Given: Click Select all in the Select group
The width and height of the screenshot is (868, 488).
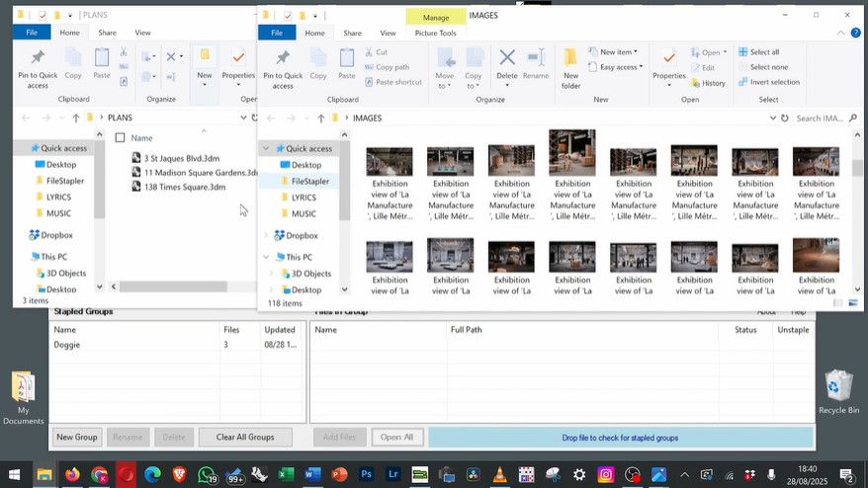Looking at the screenshot, I should [763, 52].
